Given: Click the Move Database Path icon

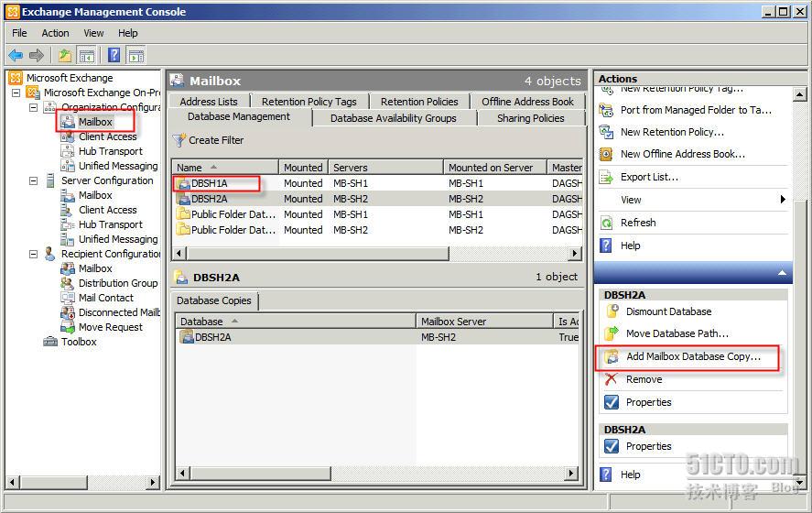Looking at the screenshot, I should (x=612, y=333).
